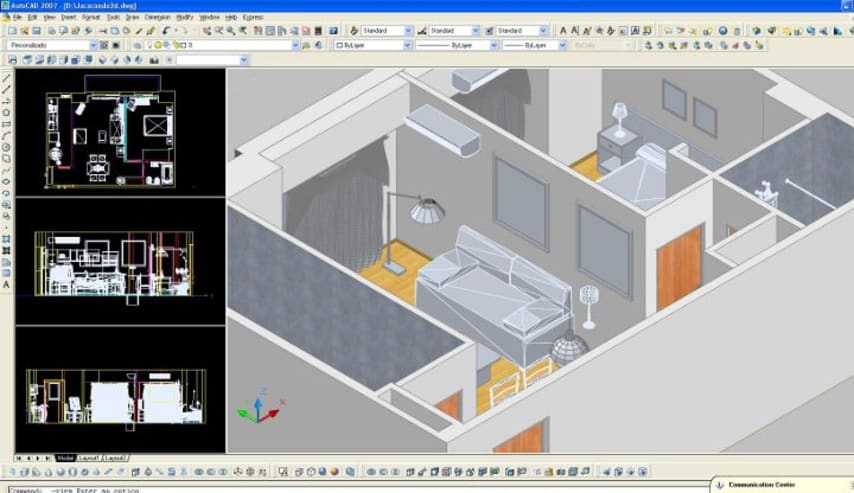Toggle the layer lock icon

click(x=175, y=45)
